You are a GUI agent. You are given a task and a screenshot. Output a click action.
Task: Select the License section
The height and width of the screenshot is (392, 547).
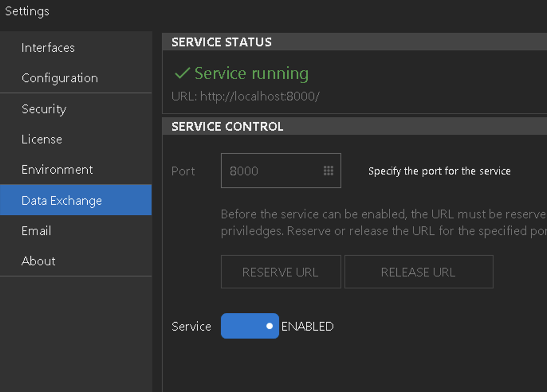coord(76,139)
